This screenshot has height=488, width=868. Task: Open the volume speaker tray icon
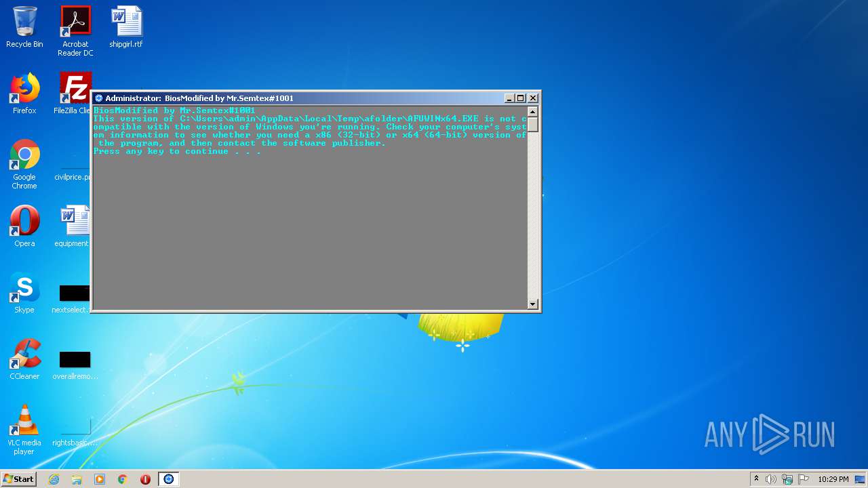[x=771, y=479]
